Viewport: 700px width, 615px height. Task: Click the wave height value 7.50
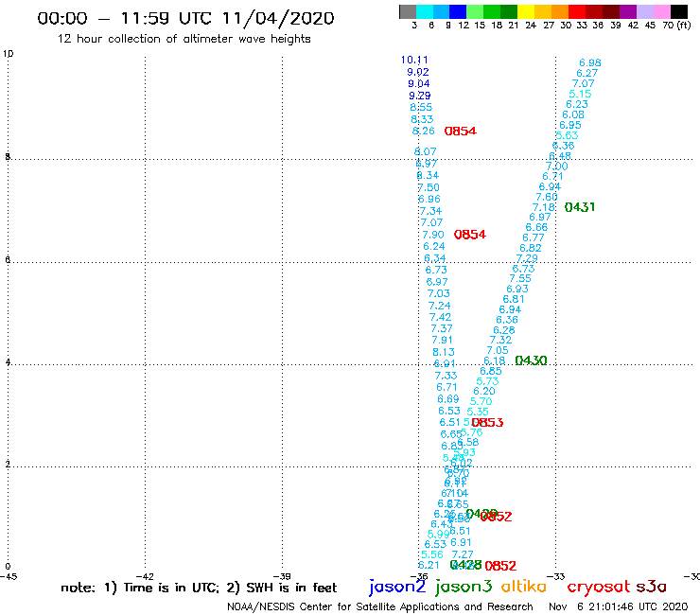429,187
